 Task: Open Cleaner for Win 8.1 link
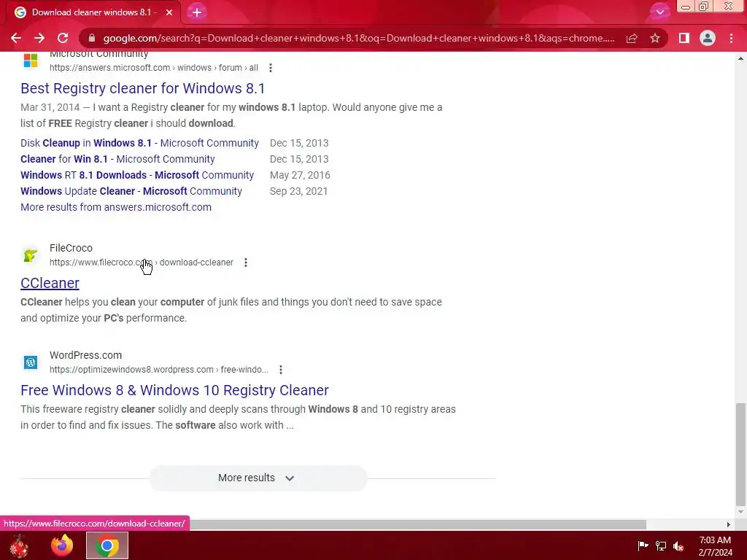117,159
